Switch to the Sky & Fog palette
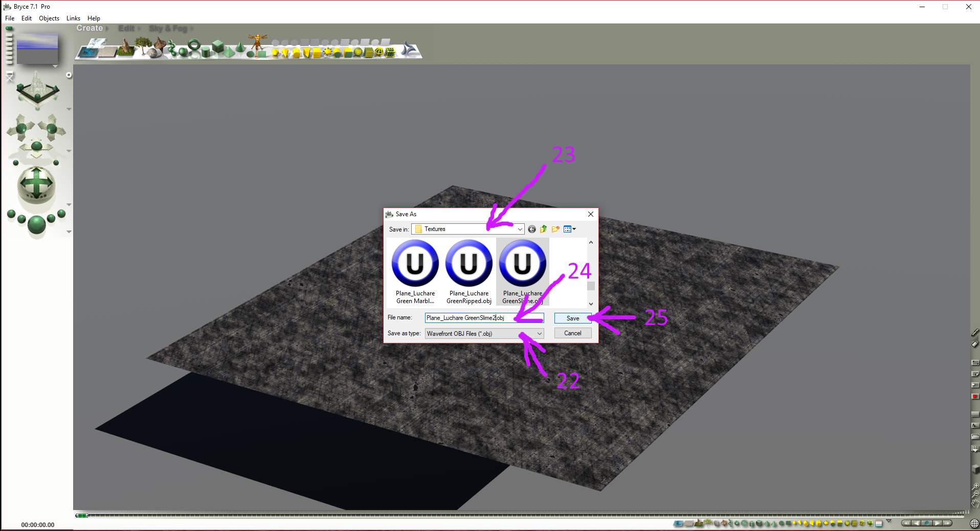The height and width of the screenshot is (531, 980). [x=168, y=29]
